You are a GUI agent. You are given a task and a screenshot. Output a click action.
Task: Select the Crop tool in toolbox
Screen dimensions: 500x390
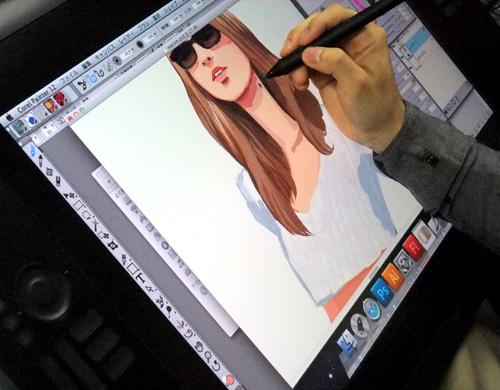[x=113, y=246]
